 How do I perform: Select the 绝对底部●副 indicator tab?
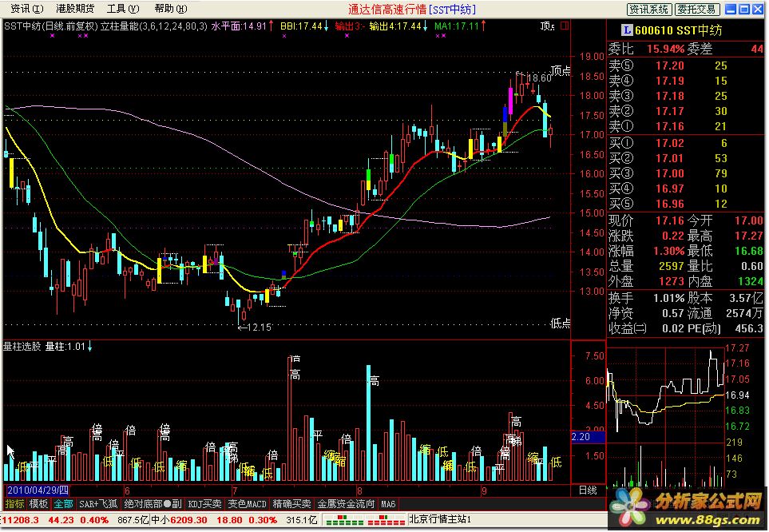pos(153,504)
